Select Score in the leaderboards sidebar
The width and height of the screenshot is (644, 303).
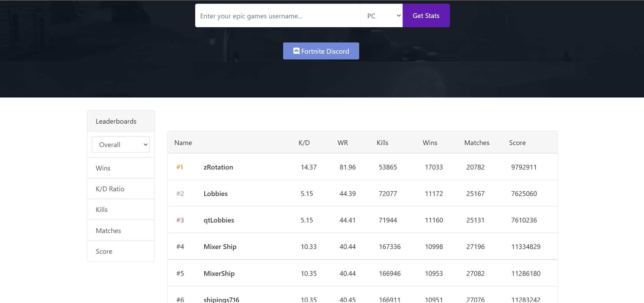tap(121, 251)
